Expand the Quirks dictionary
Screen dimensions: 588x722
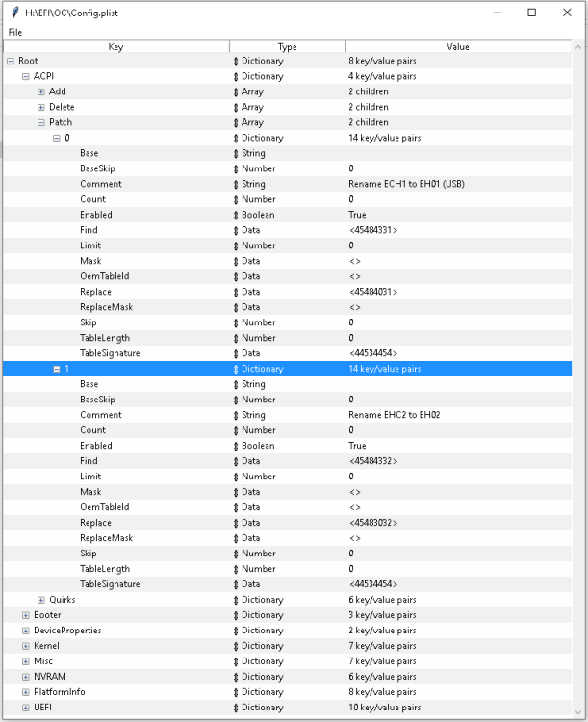tap(41, 600)
